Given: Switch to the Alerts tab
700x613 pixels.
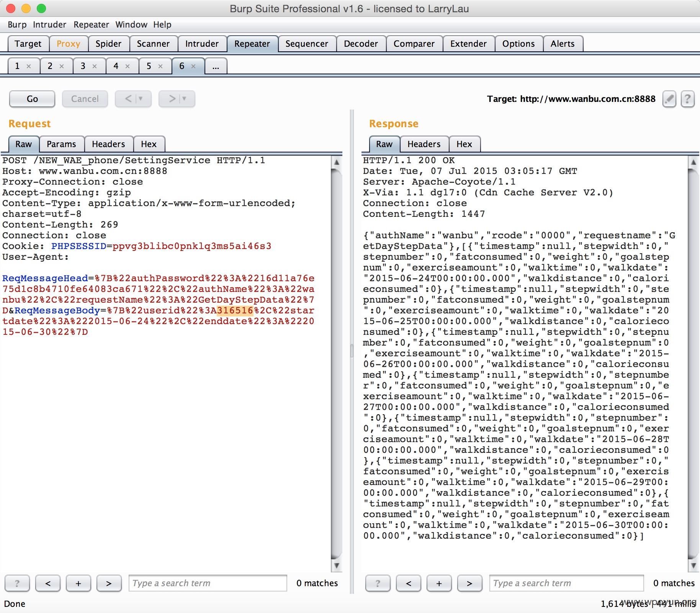Looking at the screenshot, I should tap(563, 44).
